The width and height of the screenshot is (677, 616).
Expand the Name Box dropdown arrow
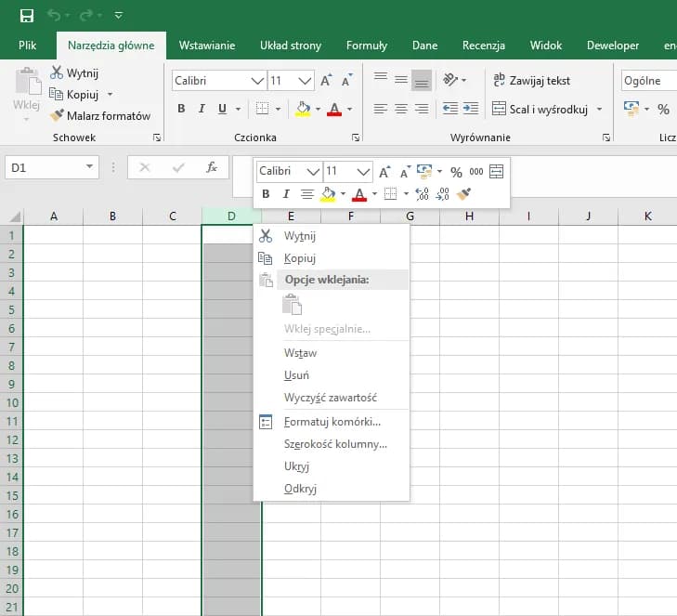90,167
